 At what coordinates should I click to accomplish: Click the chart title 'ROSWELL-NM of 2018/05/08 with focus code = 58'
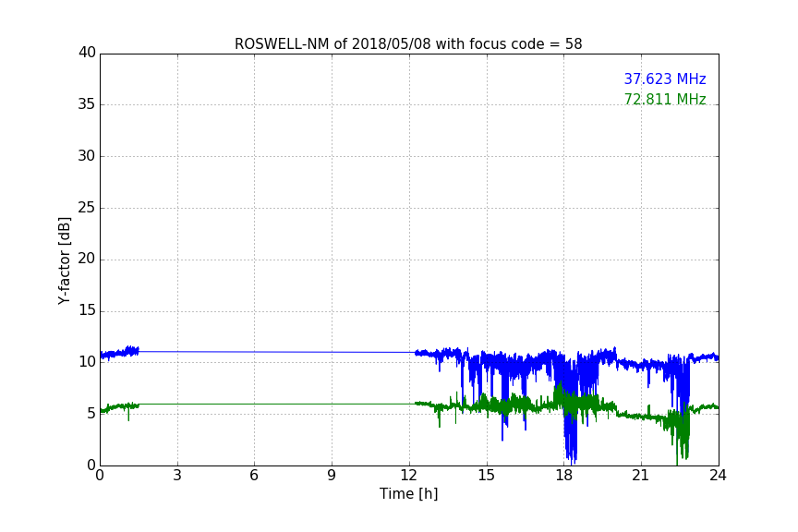[408, 43]
